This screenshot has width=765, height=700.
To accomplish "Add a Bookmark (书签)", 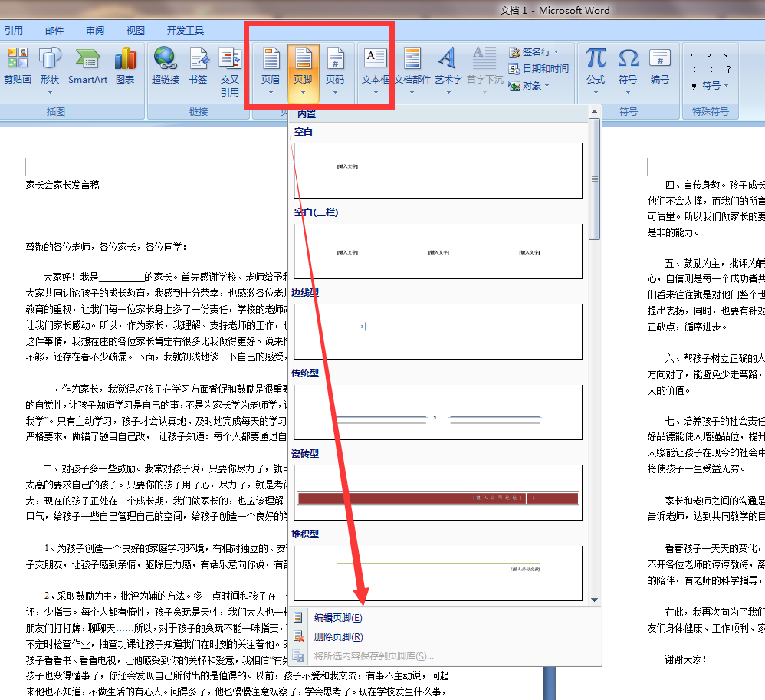I will pos(198,67).
